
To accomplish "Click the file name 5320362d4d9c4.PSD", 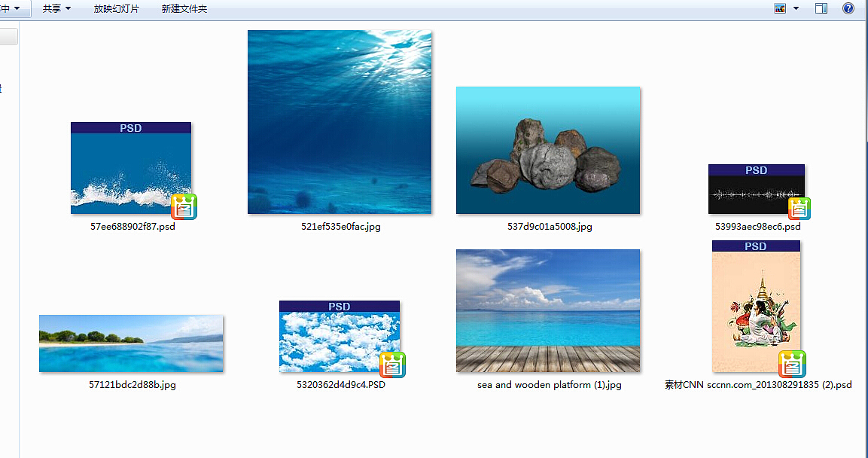I will pyautogui.click(x=341, y=384).
